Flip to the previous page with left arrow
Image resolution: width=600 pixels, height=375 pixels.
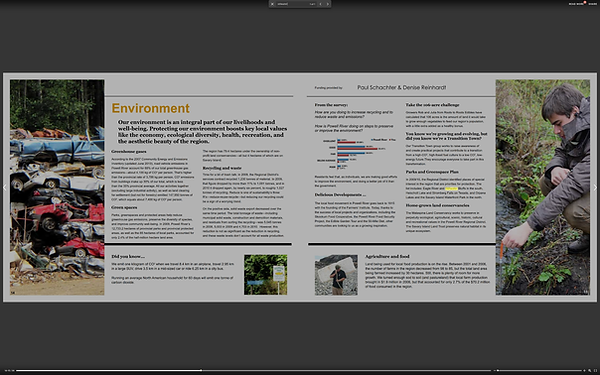5,188
